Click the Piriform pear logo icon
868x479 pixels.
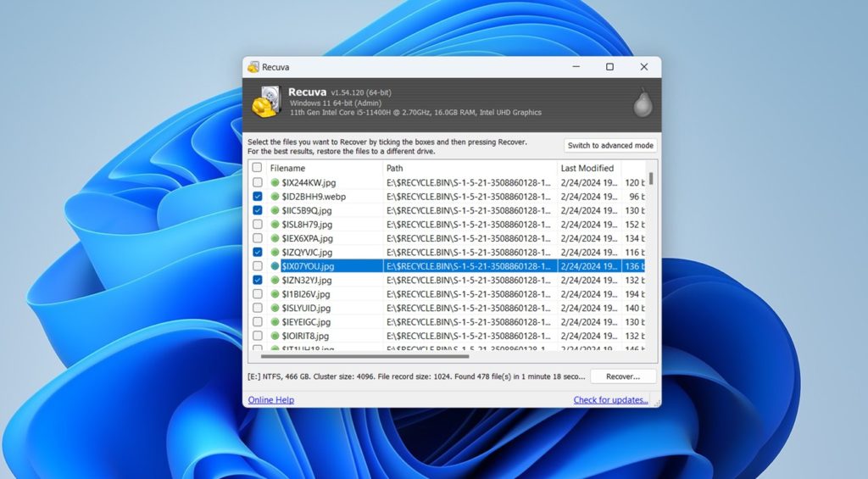tap(643, 103)
